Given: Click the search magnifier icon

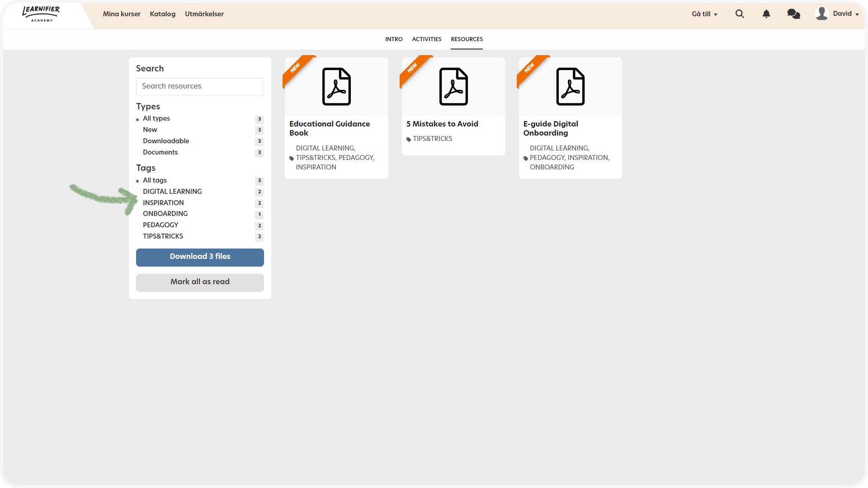Looking at the screenshot, I should coord(740,14).
